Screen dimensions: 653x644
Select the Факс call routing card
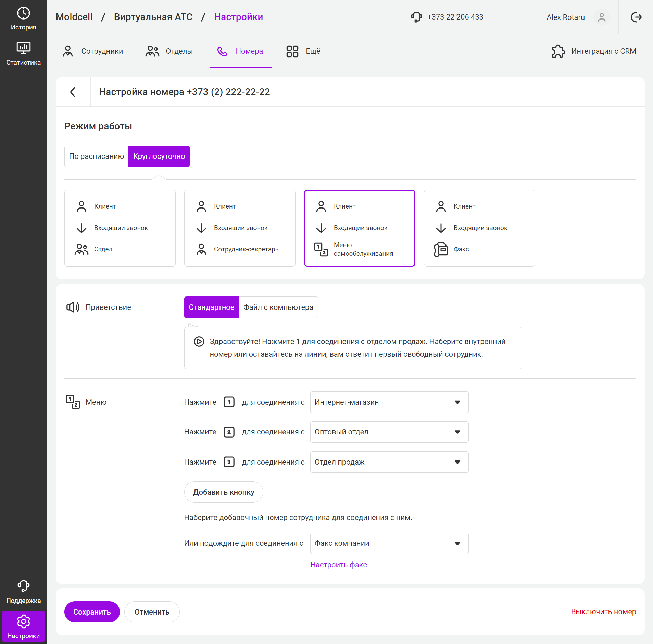pos(479,228)
